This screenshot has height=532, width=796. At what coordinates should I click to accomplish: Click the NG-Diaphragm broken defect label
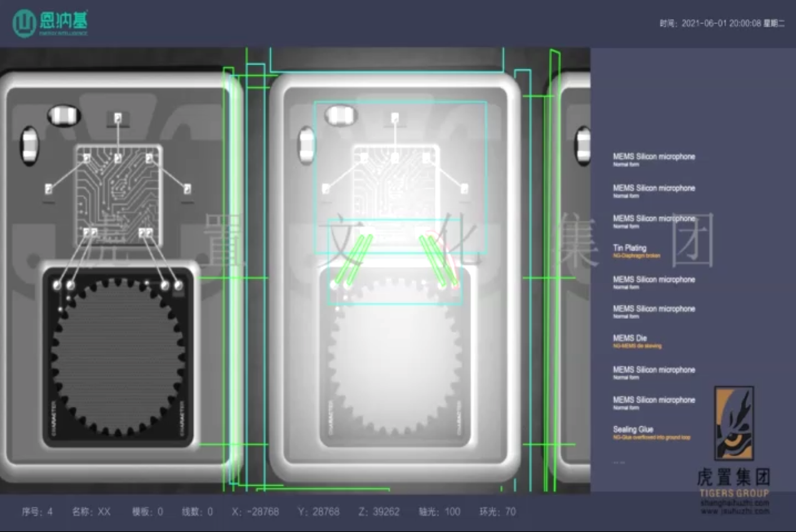(636, 256)
